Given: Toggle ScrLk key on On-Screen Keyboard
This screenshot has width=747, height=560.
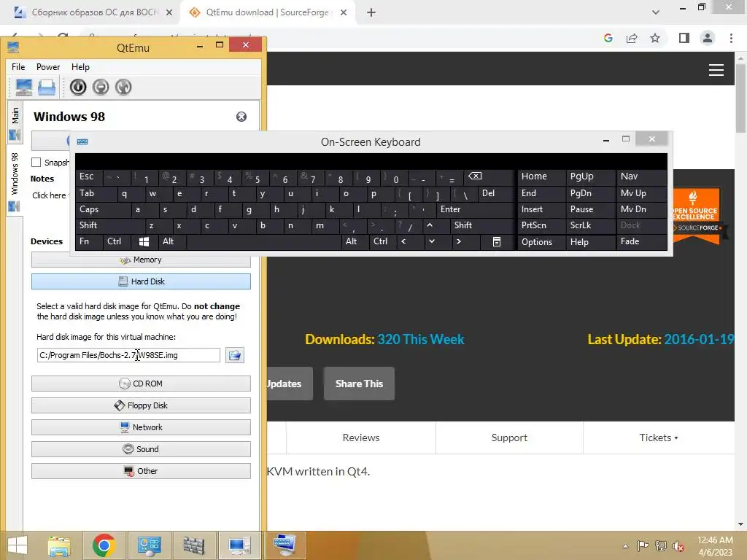Looking at the screenshot, I should coord(590,225).
